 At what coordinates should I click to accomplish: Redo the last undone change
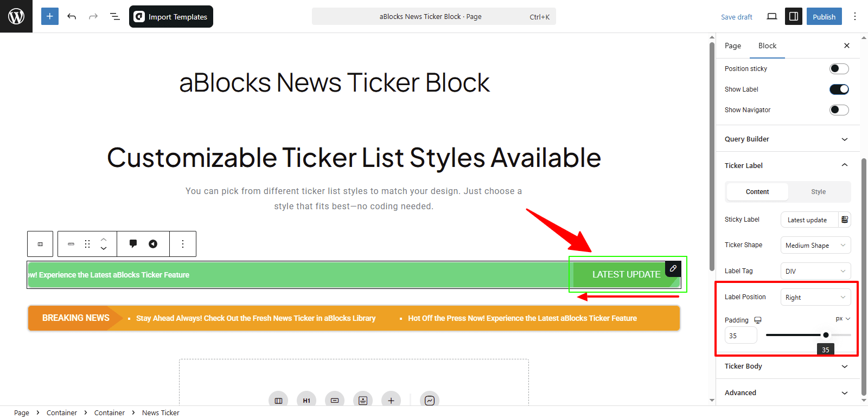(93, 16)
